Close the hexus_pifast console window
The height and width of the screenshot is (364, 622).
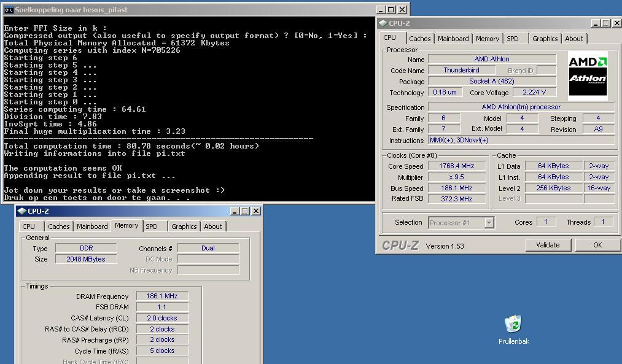coord(402,10)
